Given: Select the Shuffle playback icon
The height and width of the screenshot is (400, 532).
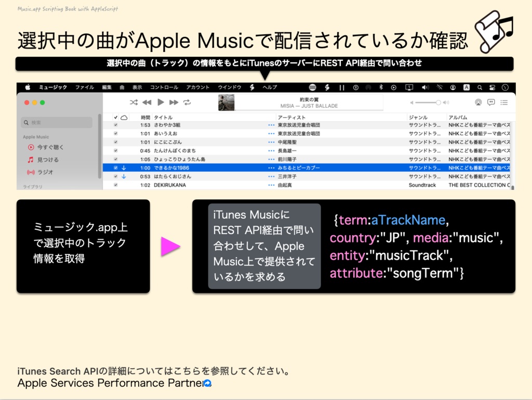Looking at the screenshot, I should 134,101.
